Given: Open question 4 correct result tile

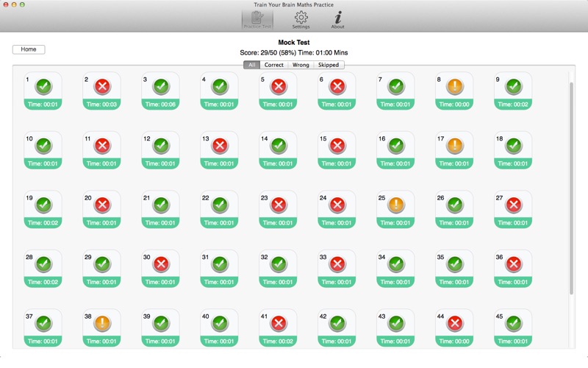Looking at the screenshot, I should (219, 91).
